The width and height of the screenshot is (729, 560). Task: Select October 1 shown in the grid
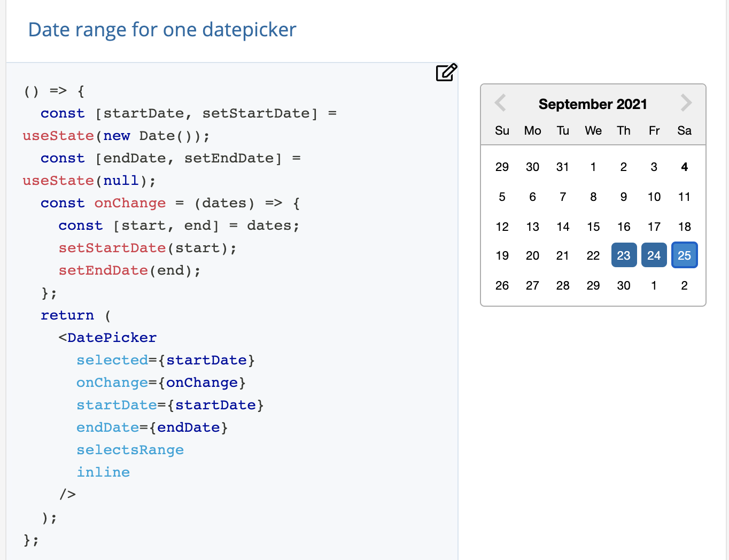(x=654, y=285)
